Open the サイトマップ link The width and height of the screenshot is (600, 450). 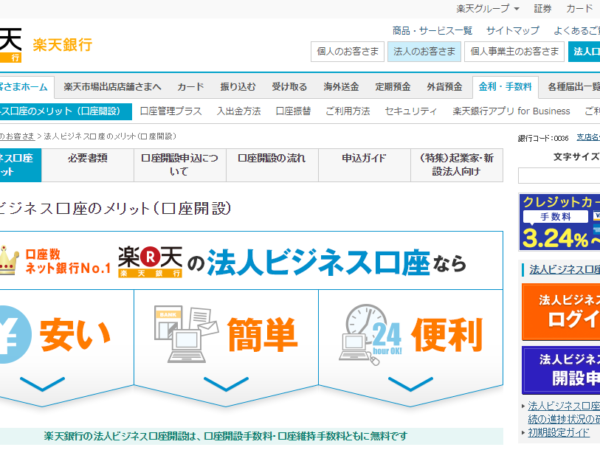513,31
